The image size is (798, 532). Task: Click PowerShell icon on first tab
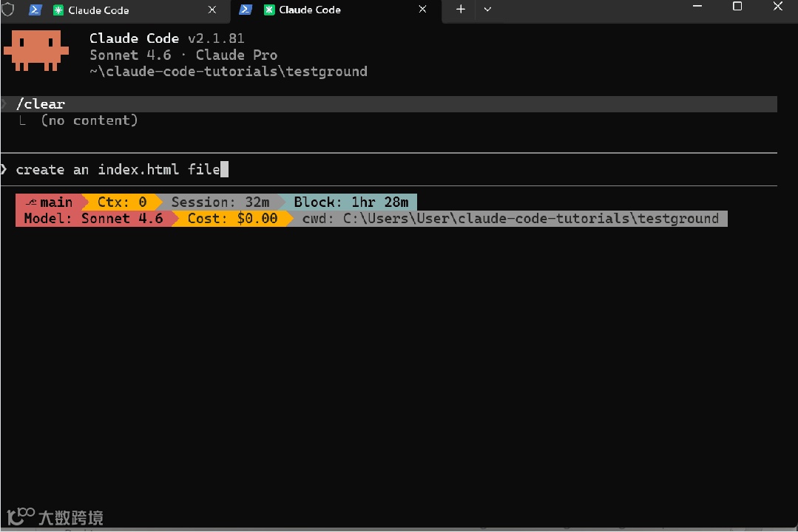point(35,10)
